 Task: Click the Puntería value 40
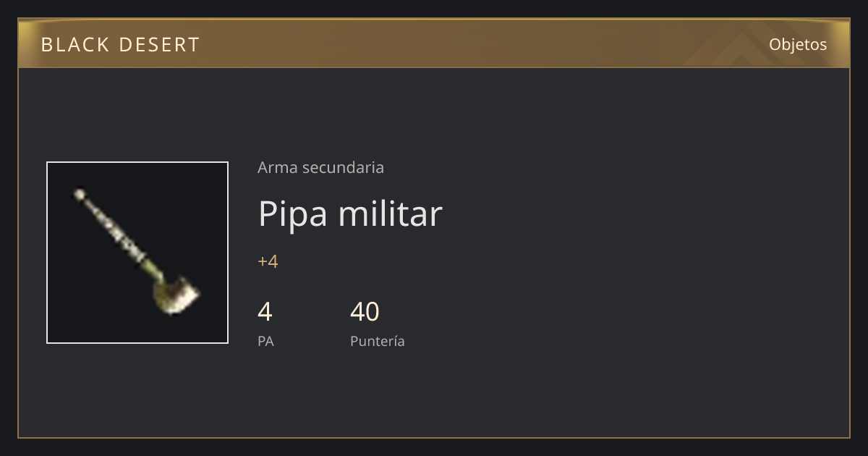point(365,312)
